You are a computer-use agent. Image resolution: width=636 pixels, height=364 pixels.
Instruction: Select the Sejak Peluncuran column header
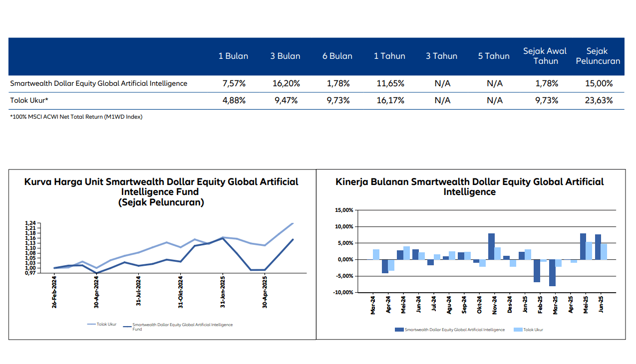[598, 56]
